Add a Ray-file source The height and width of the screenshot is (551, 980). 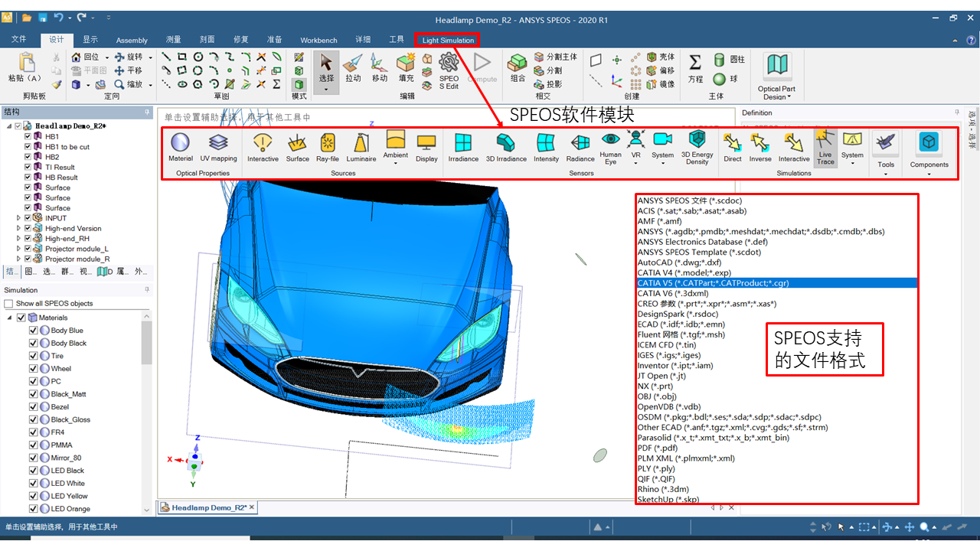pos(328,147)
